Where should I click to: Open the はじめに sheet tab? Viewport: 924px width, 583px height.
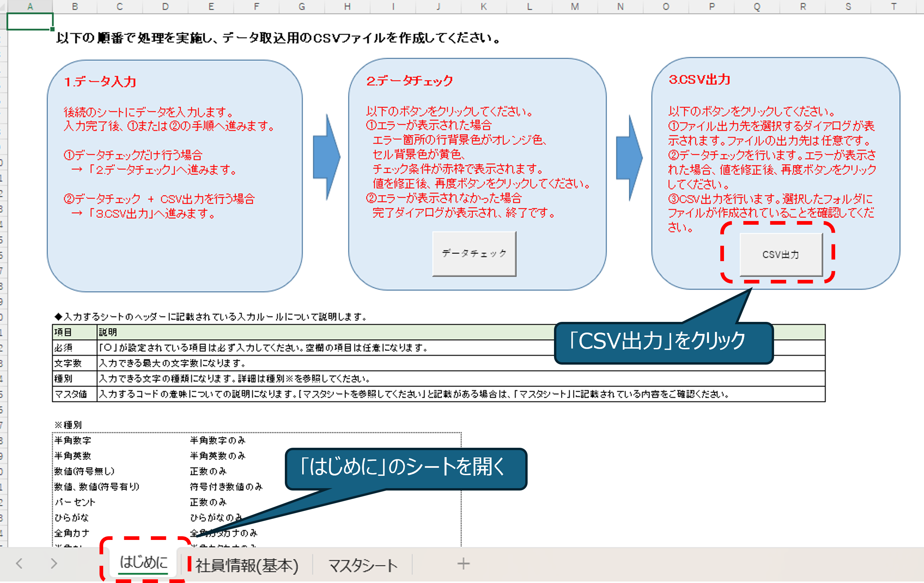[144, 562]
